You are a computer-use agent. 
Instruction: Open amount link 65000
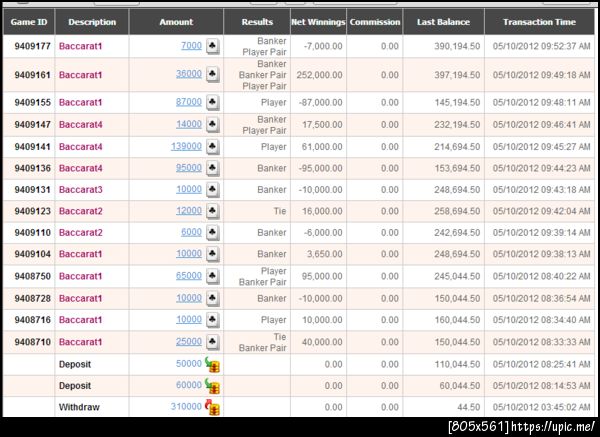coord(189,276)
